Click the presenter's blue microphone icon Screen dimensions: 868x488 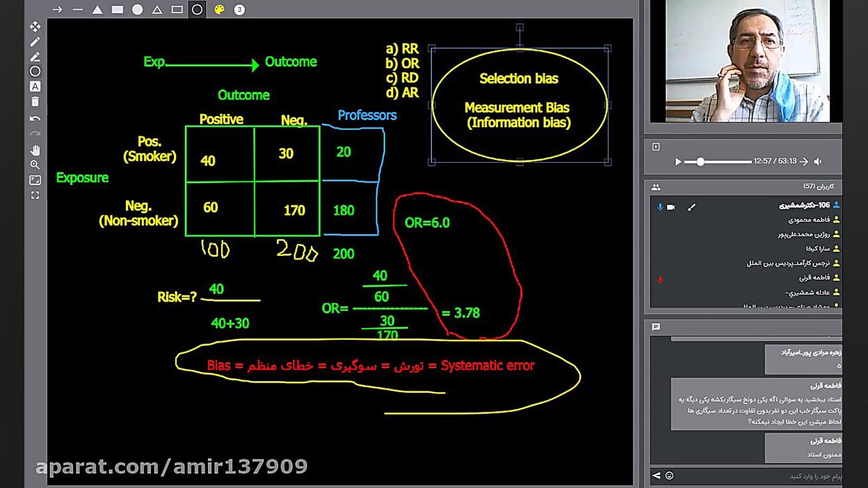(x=660, y=206)
